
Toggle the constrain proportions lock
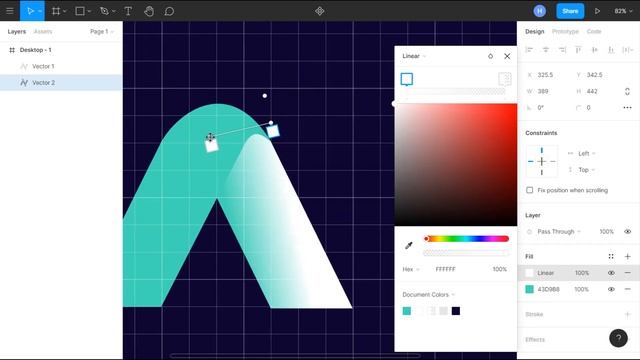point(627,91)
